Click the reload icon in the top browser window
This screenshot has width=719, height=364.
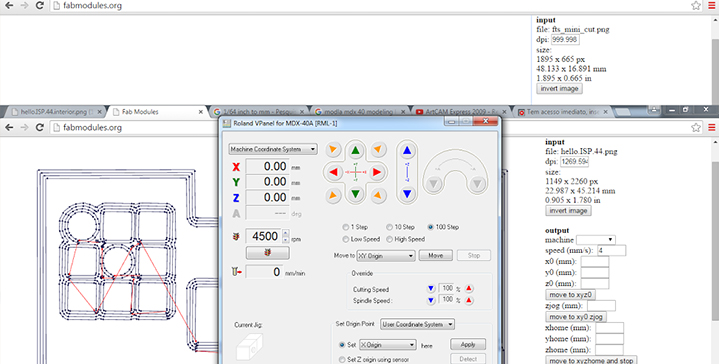(40, 6)
